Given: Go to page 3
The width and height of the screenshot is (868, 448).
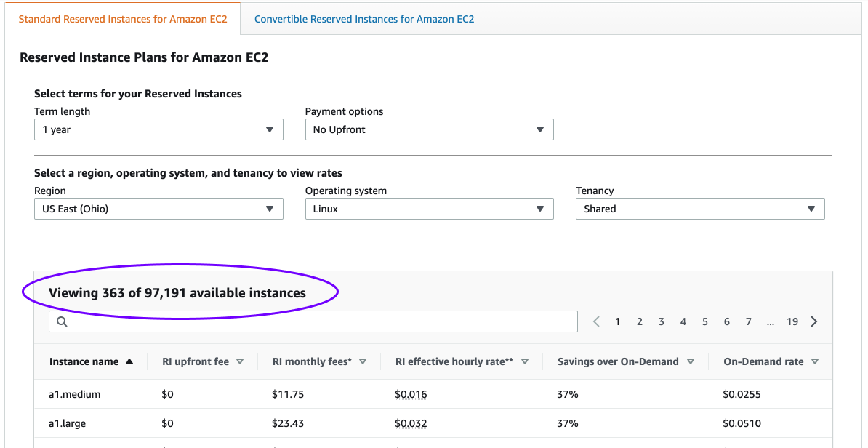Looking at the screenshot, I should (661, 321).
